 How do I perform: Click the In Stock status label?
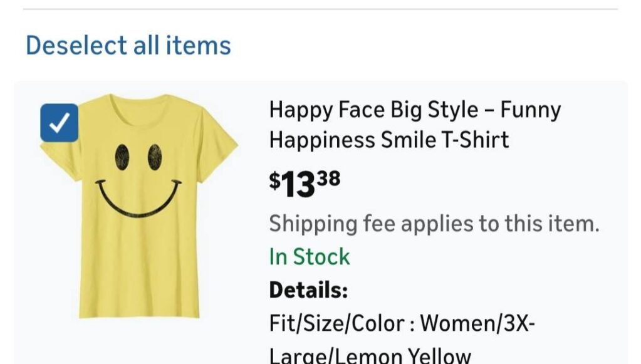308,256
